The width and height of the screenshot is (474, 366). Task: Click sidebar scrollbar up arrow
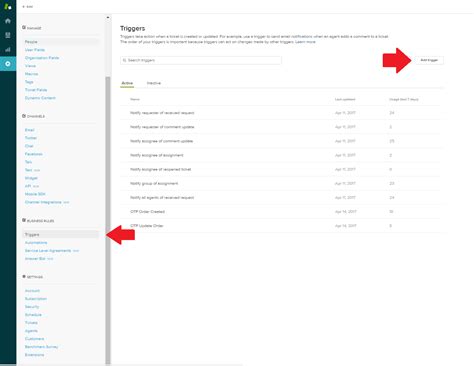[x=108, y=17]
